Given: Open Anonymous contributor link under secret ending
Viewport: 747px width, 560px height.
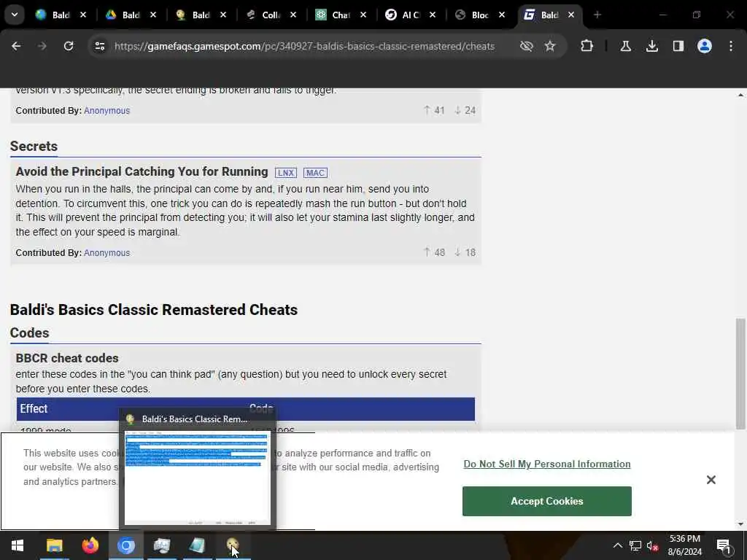Looking at the screenshot, I should (107, 111).
